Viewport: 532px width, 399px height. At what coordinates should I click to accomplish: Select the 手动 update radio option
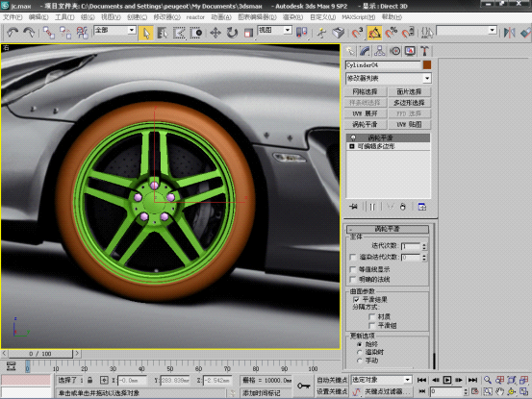pyautogui.click(x=360, y=361)
